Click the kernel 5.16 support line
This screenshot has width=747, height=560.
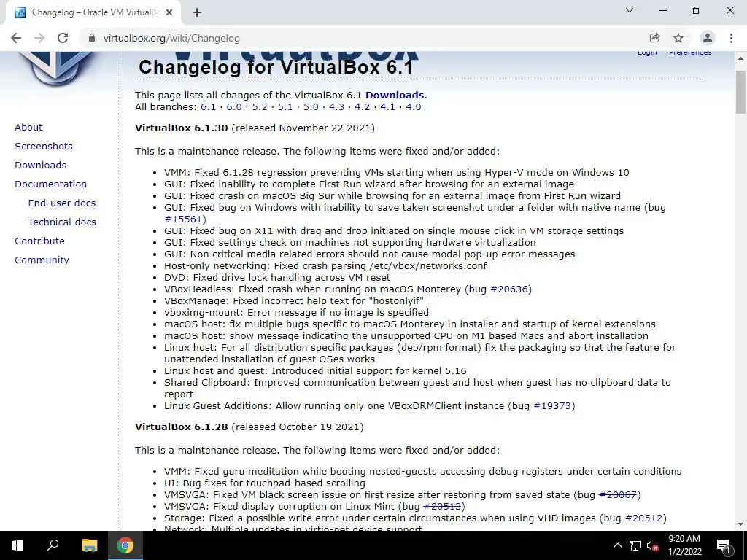coord(315,371)
